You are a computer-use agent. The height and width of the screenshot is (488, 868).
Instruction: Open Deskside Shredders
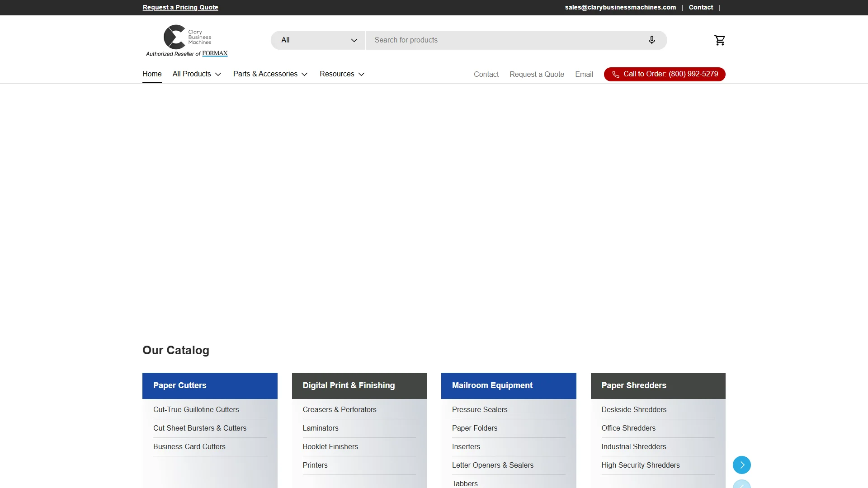click(x=633, y=409)
